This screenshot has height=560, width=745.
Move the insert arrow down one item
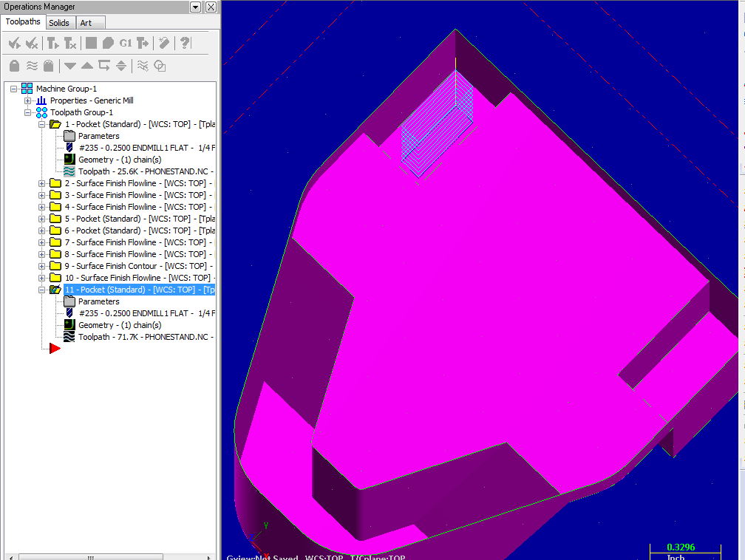click(x=70, y=66)
